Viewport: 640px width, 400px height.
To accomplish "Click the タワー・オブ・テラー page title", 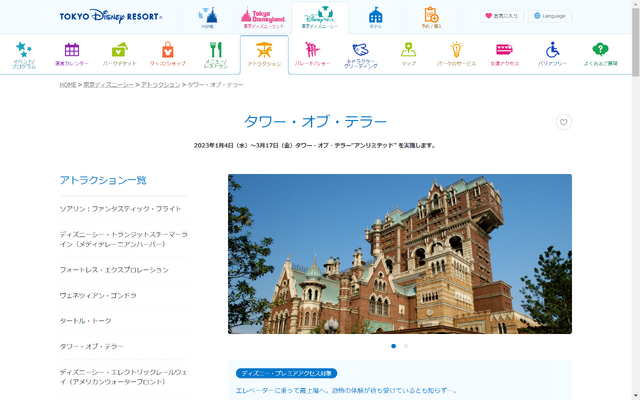I will pyautogui.click(x=315, y=122).
